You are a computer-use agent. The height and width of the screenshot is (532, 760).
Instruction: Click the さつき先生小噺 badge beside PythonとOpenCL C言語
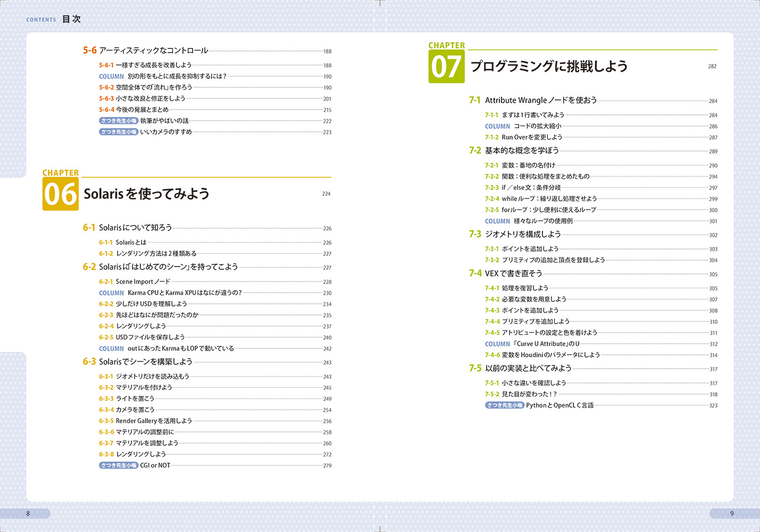504,405
